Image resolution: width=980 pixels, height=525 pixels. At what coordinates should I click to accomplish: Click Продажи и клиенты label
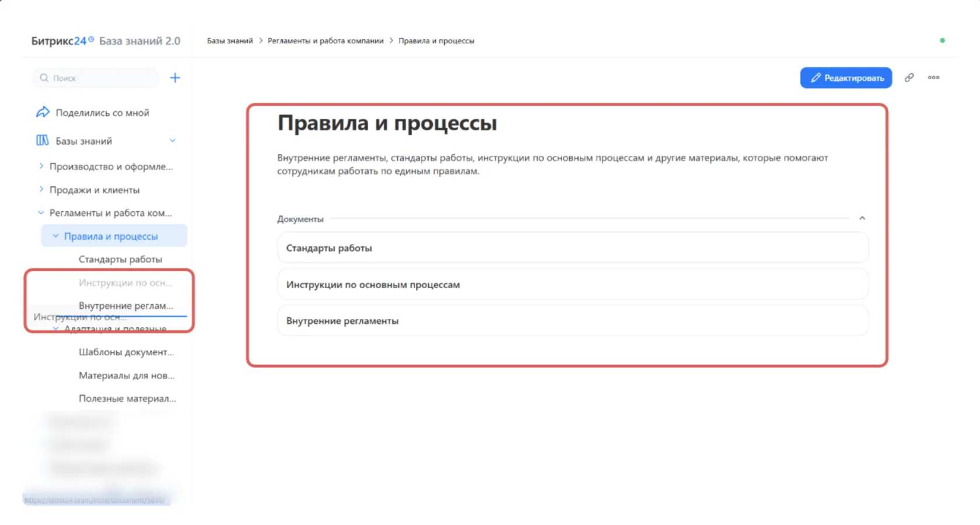click(x=94, y=190)
